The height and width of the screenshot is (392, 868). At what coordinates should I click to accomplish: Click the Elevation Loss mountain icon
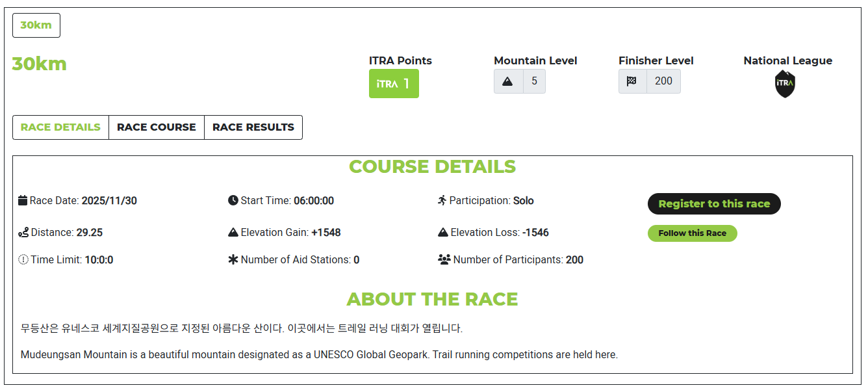[x=443, y=233]
